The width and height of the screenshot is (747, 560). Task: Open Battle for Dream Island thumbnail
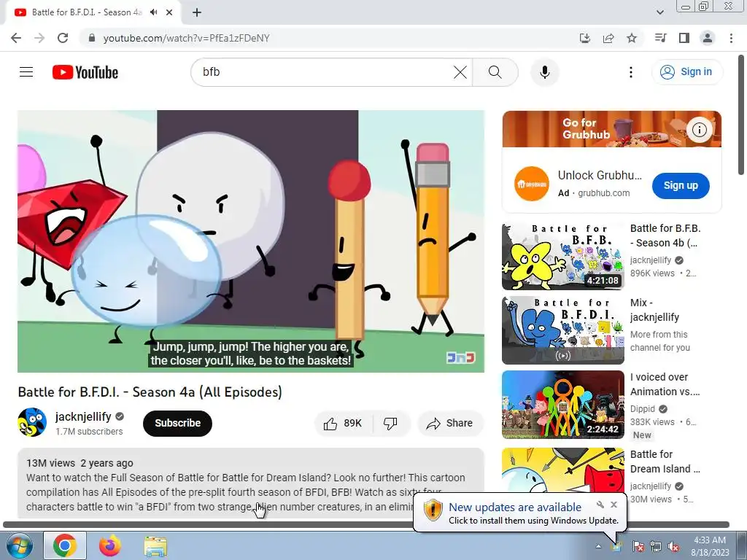pos(562,472)
